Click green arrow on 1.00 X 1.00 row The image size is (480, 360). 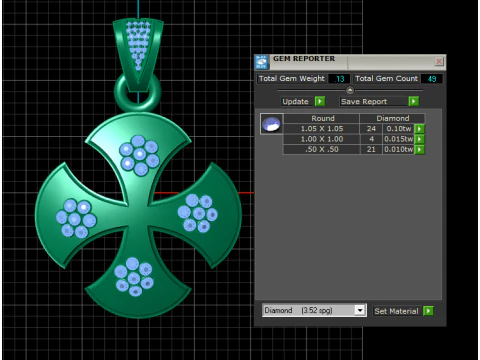point(419,139)
